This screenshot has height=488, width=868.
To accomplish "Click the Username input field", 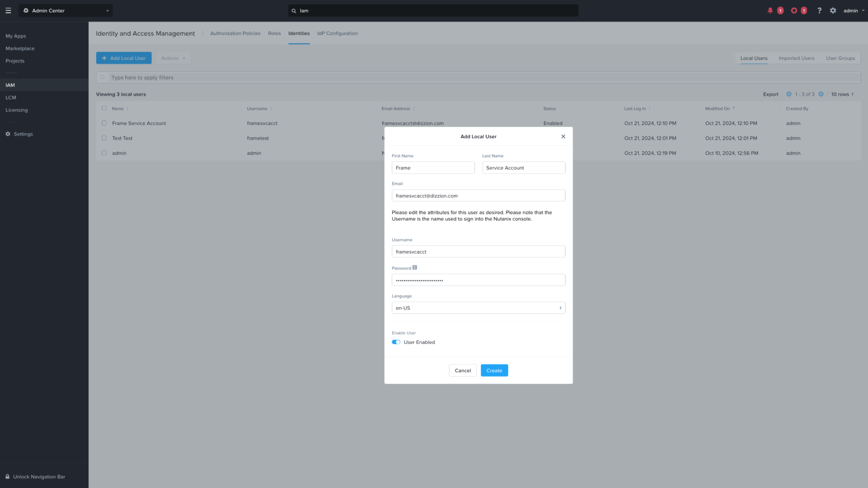I will coord(478,251).
